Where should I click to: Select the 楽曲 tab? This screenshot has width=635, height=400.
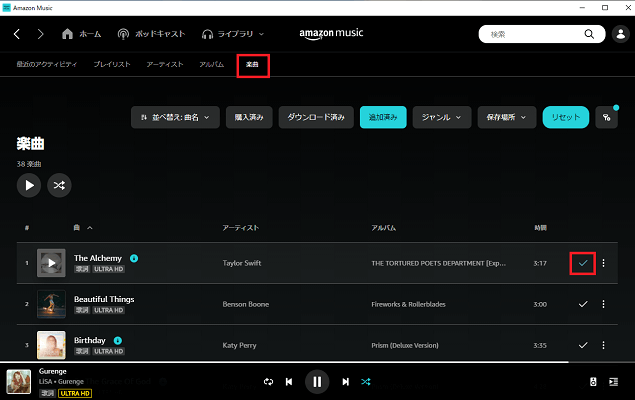pos(252,64)
